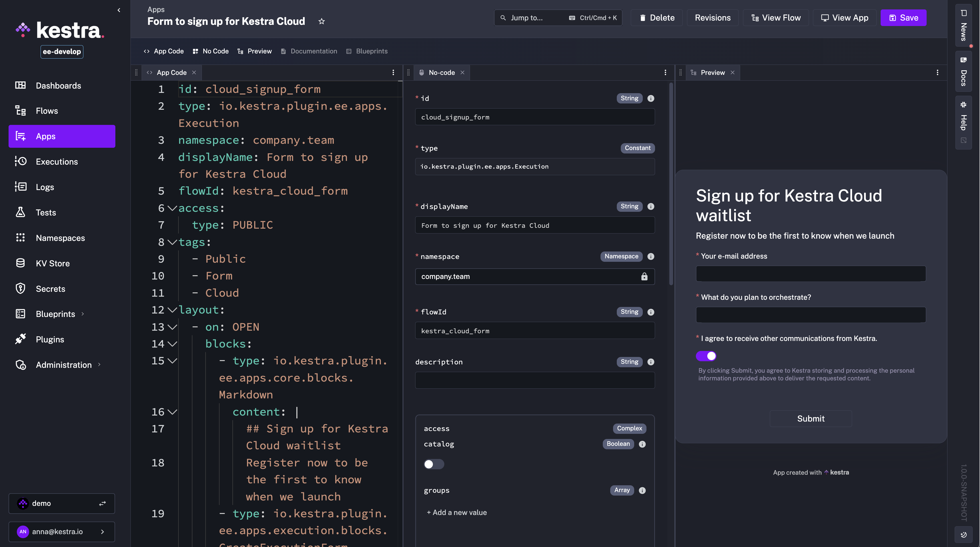
Task: Click the lock icon in the namespace field
Action: [644, 277]
